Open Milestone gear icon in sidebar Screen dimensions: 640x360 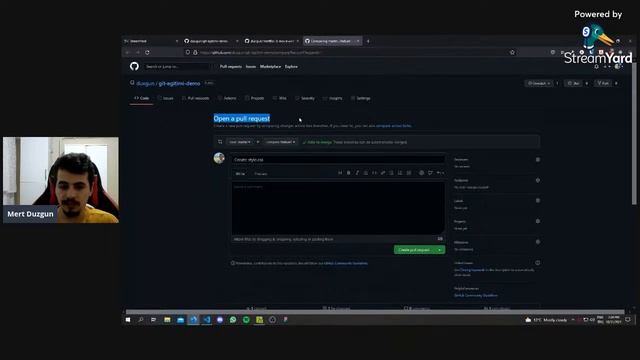click(538, 242)
